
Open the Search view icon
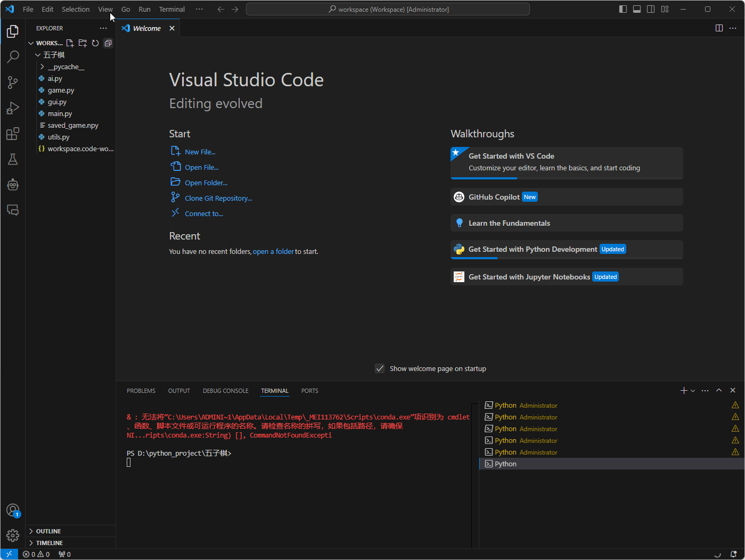(x=13, y=57)
